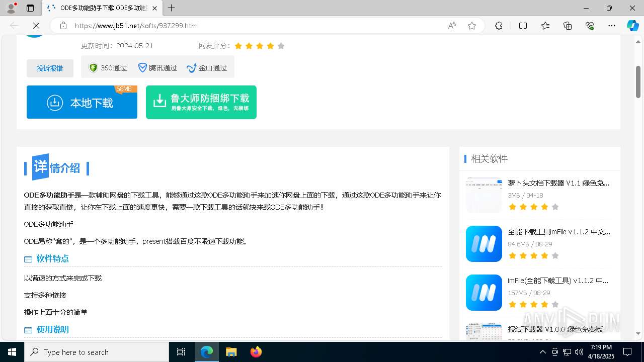This screenshot has width=644, height=362.
Task: Click the address bar URL
Action: tap(137, 26)
